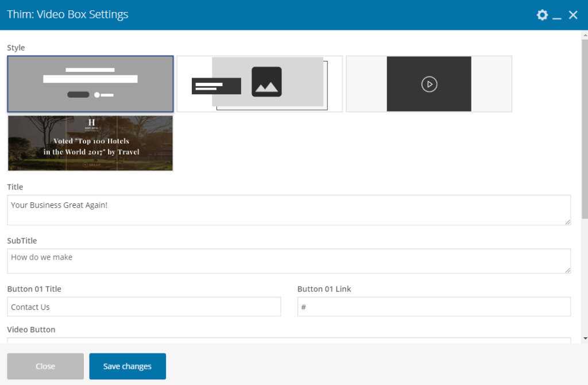Click the text-lines icon in the second style
Viewport: 588px width, 385px height.
point(216,85)
